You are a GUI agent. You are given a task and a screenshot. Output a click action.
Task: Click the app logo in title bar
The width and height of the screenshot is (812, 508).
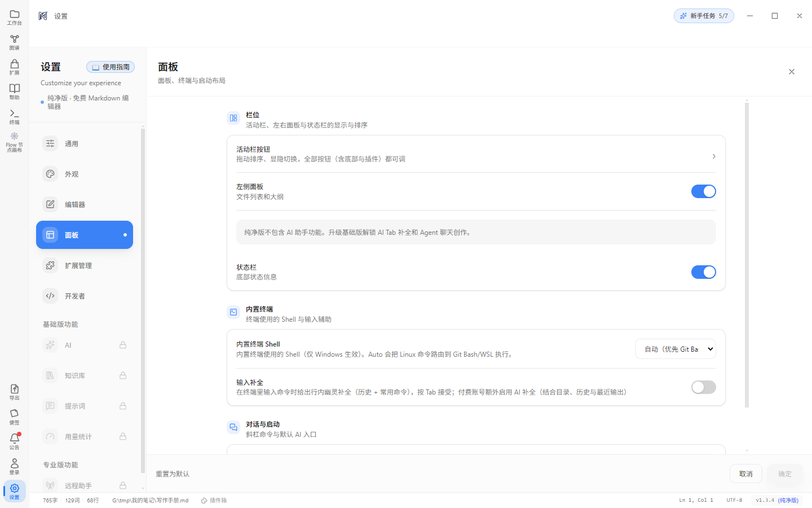tap(43, 16)
